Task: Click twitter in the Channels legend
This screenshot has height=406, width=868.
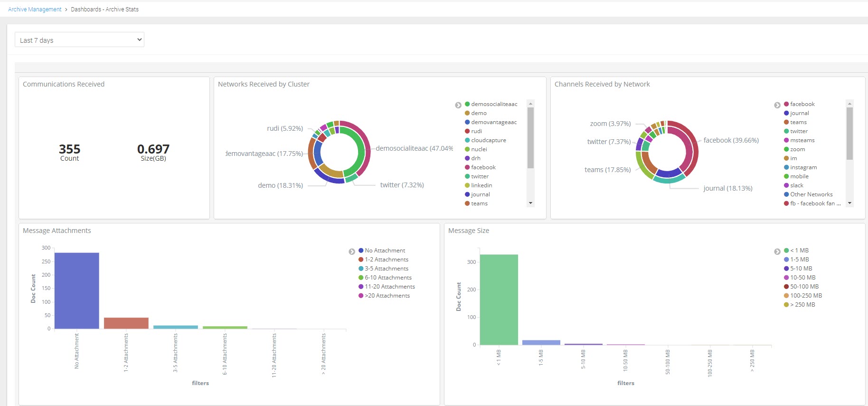Action: coord(796,131)
